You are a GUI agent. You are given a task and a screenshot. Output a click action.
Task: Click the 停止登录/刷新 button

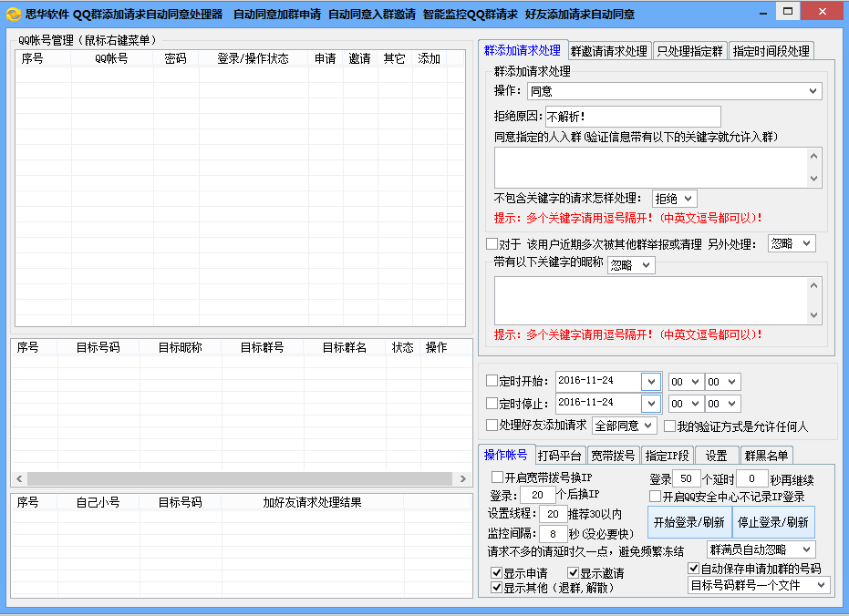point(773,522)
